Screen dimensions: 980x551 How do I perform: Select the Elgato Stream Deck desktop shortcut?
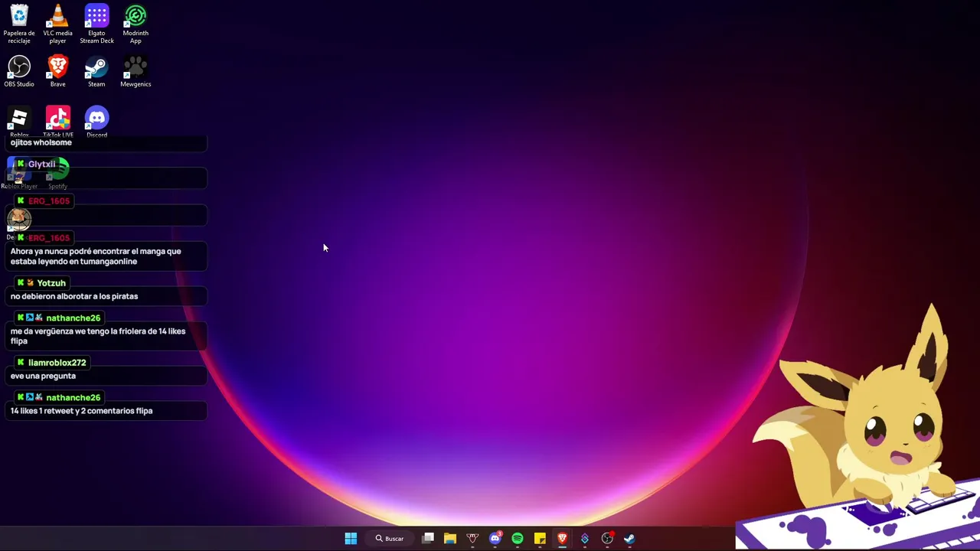tap(96, 23)
